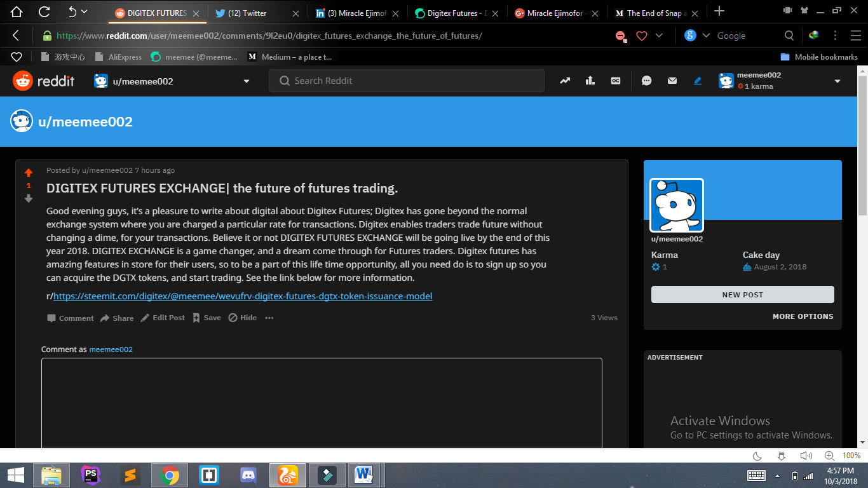Viewport: 868px width, 488px height.
Task: Open u/meemee002 link in Posted by line
Action: point(107,170)
